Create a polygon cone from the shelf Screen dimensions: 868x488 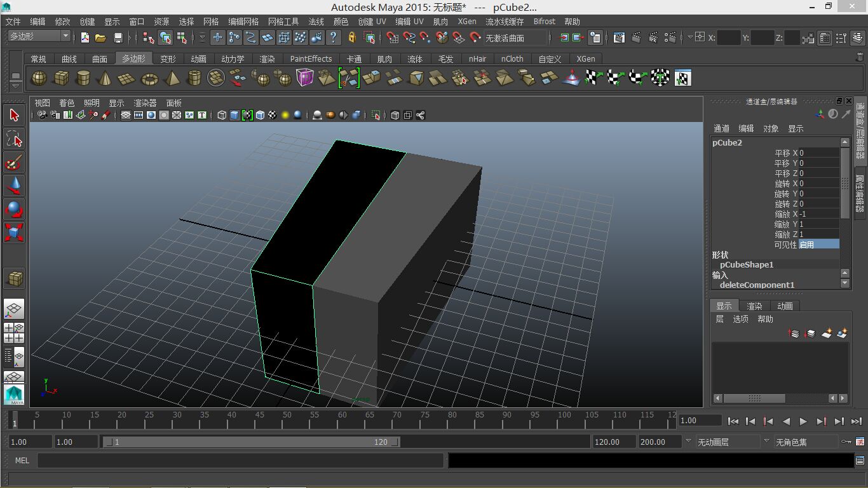tap(105, 78)
